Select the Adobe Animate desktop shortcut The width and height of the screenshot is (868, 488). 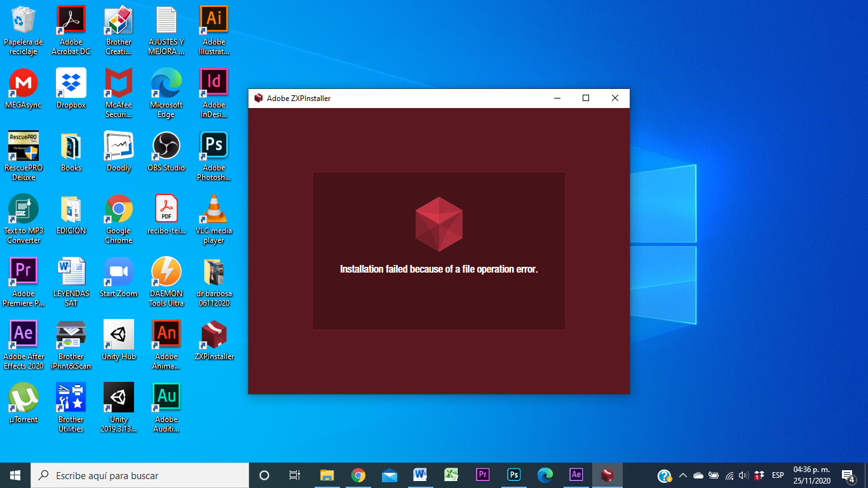[166, 344]
